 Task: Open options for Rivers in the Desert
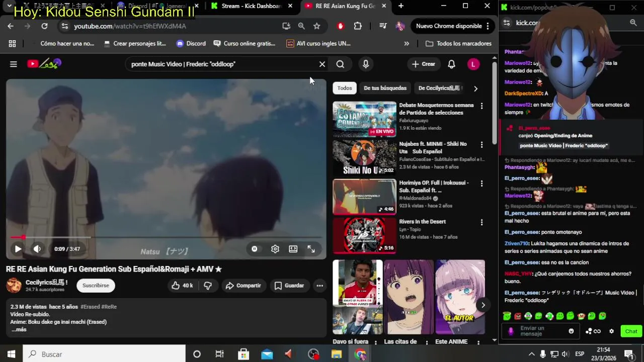(x=481, y=222)
